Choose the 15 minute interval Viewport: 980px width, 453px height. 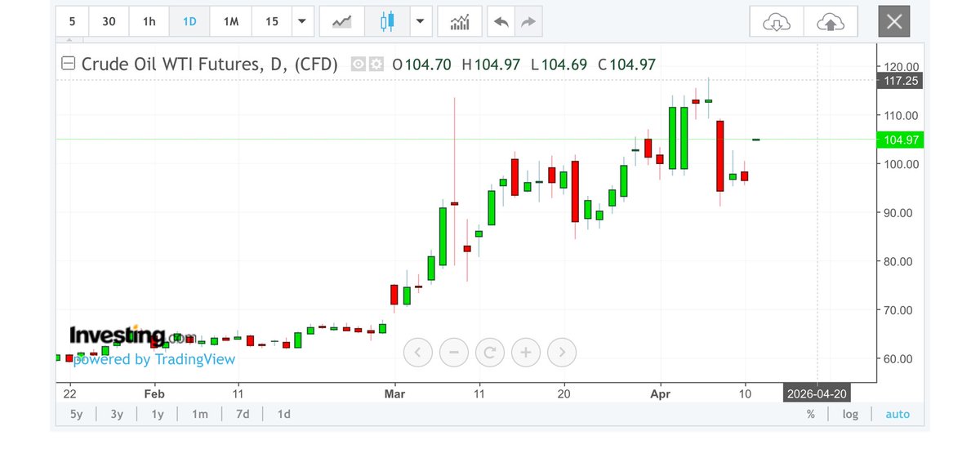coord(271,21)
